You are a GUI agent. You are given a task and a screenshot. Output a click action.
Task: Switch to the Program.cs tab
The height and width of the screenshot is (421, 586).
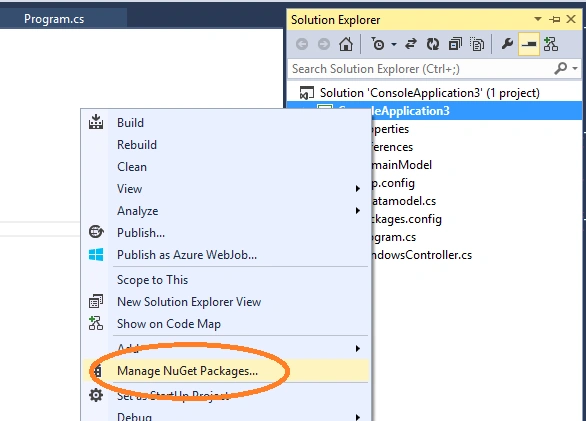coord(54,19)
